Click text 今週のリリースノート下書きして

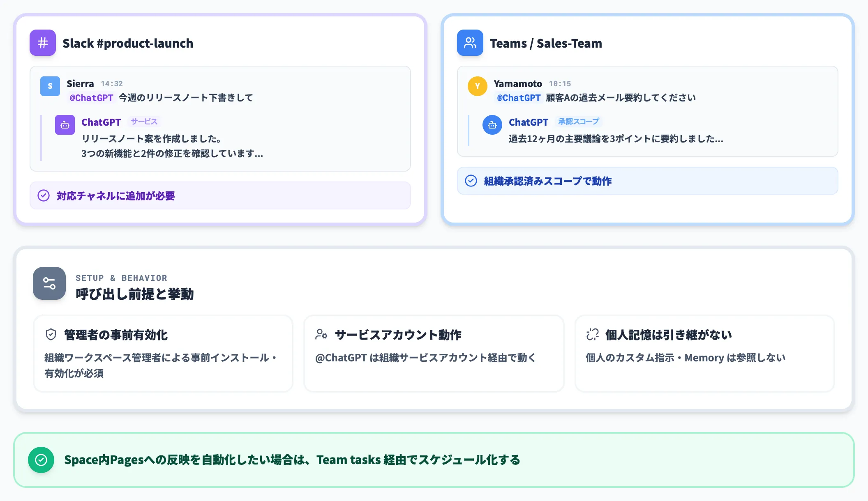(x=186, y=98)
